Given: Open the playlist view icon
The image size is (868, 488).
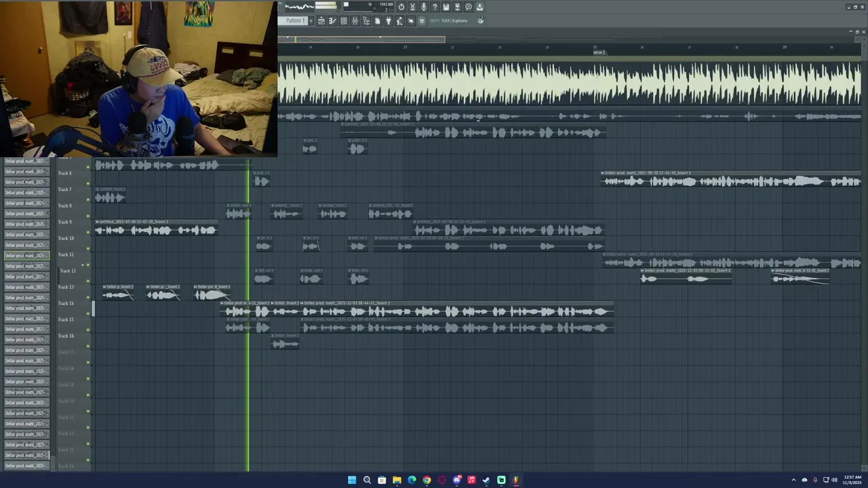Looking at the screenshot, I should 321,21.
